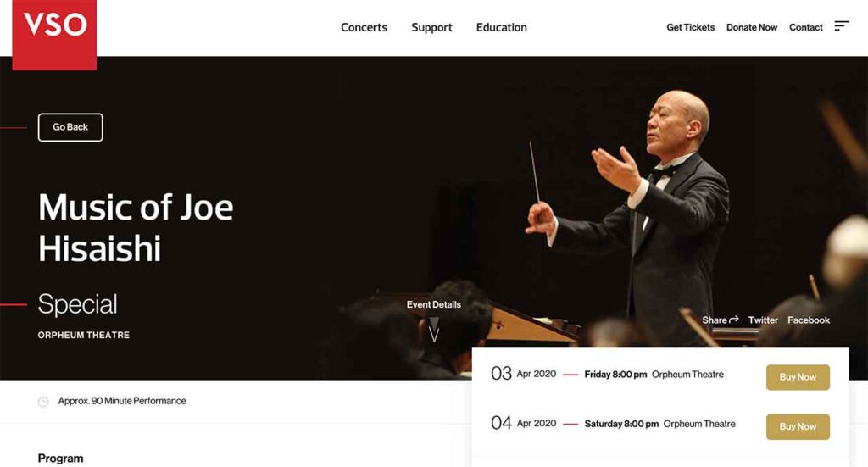The height and width of the screenshot is (467, 868).
Task: Open the Support menu
Action: [x=431, y=27]
